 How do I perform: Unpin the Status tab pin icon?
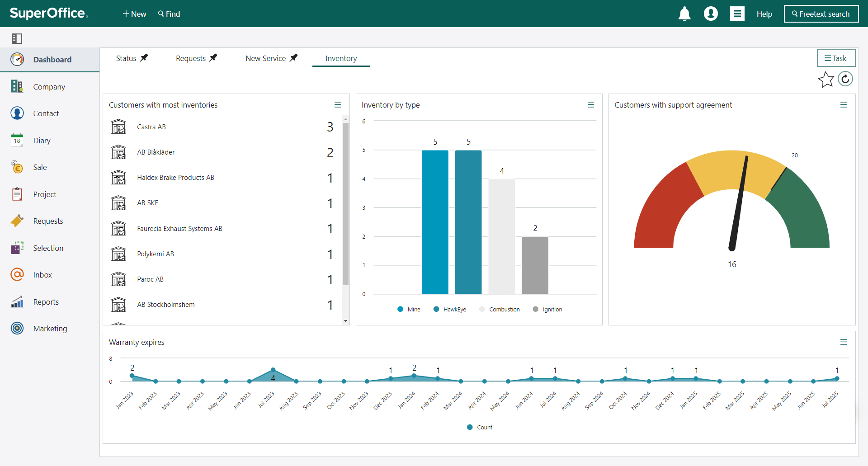[x=144, y=58]
